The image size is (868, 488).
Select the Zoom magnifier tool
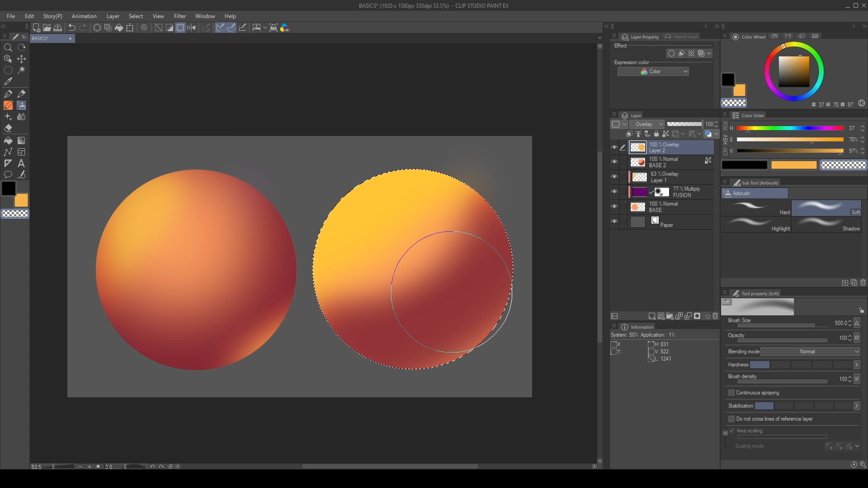[x=8, y=47]
